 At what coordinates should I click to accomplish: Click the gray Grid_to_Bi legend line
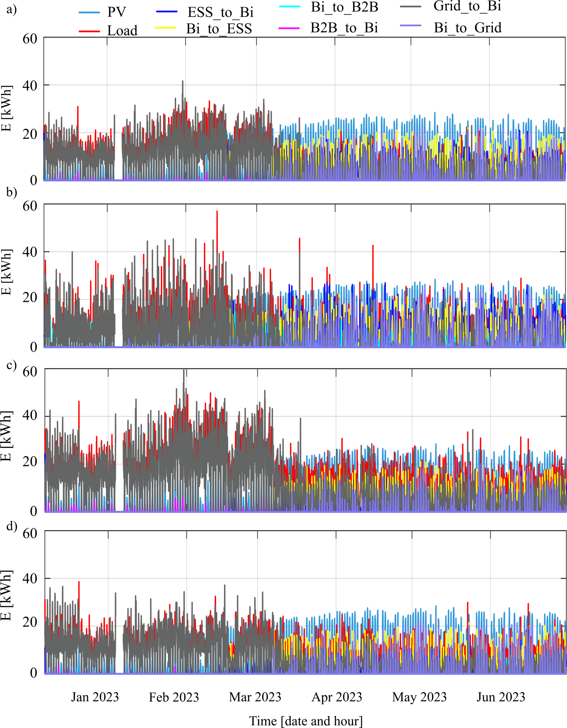[411, 6]
